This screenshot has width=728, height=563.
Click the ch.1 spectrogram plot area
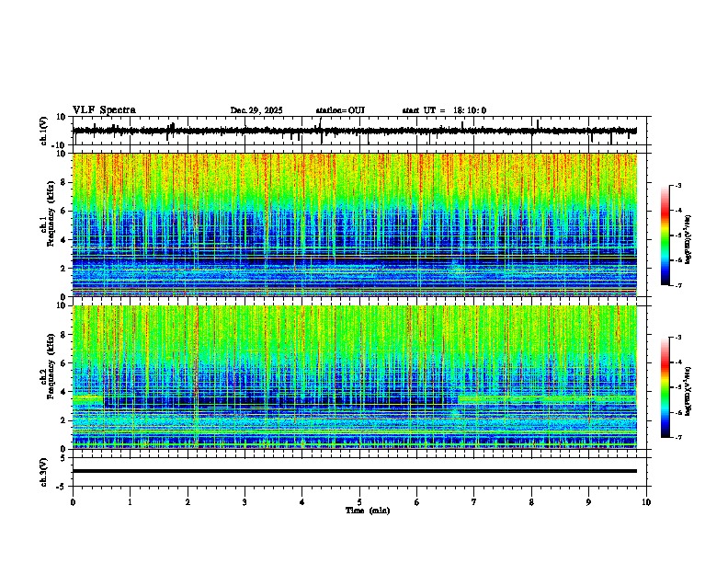click(355, 224)
